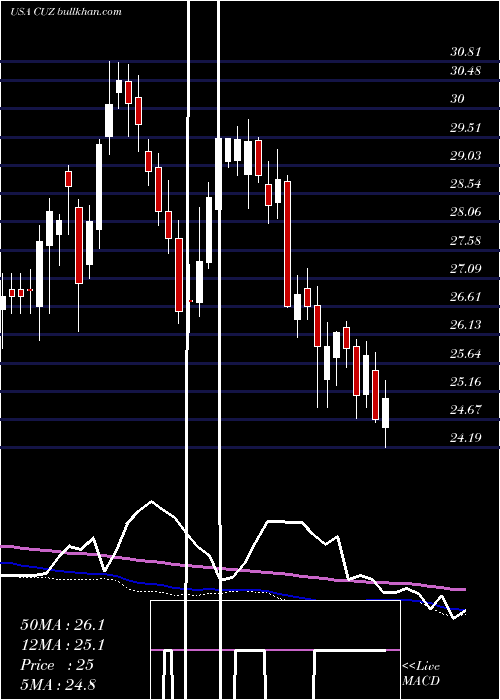Click the 29.51 price level label
This screenshot has height=700, width=500.
[x=466, y=128]
